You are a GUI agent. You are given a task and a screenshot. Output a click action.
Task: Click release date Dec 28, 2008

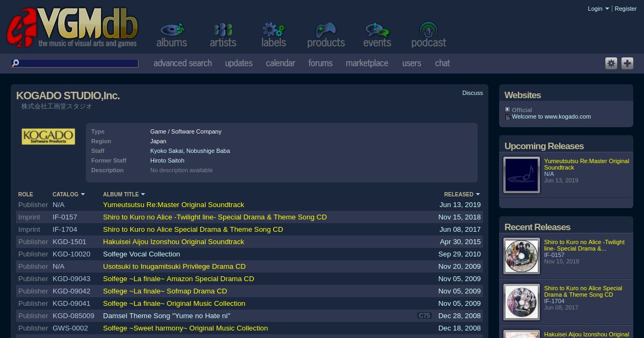click(x=459, y=316)
